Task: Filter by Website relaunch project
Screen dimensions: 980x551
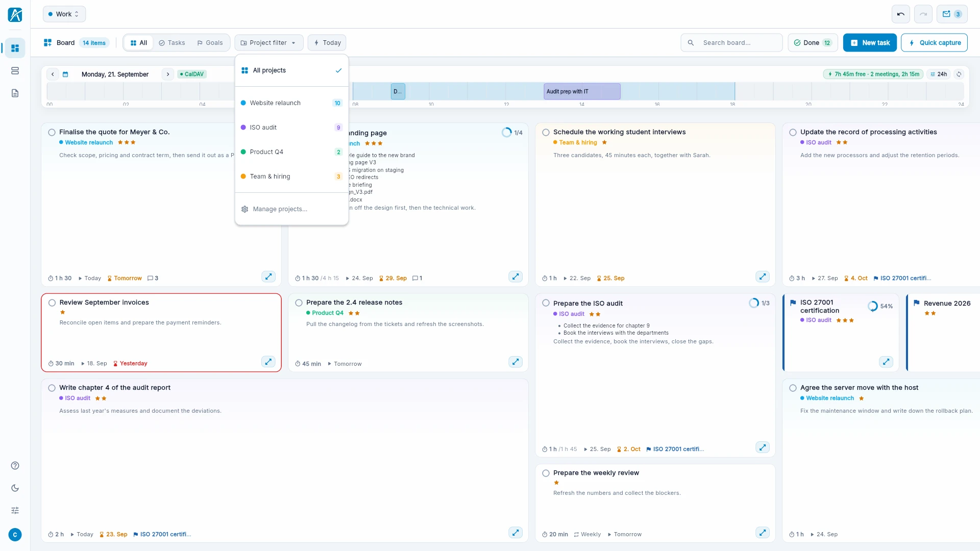Action: point(291,103)
